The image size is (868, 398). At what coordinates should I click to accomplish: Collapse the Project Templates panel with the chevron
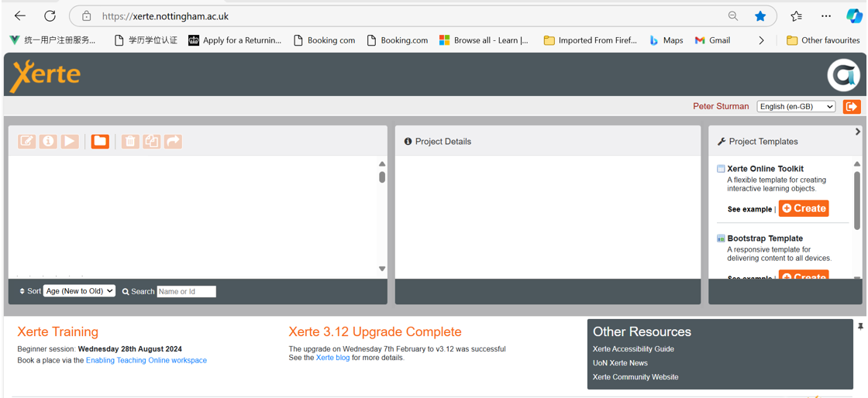tap(857, 132)
